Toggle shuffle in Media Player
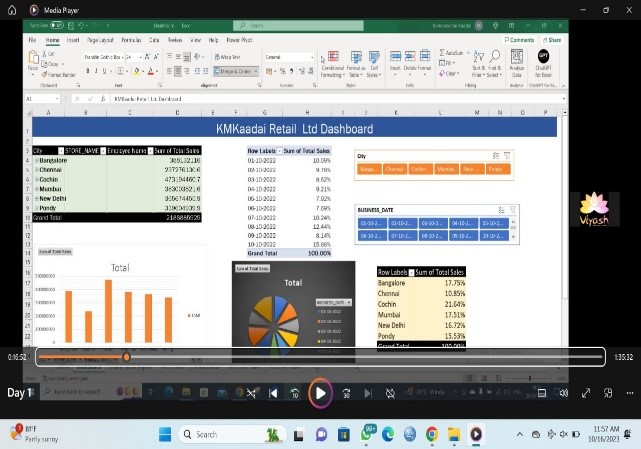The height and width of the screenshot is (449, 641). coord(251,393)
